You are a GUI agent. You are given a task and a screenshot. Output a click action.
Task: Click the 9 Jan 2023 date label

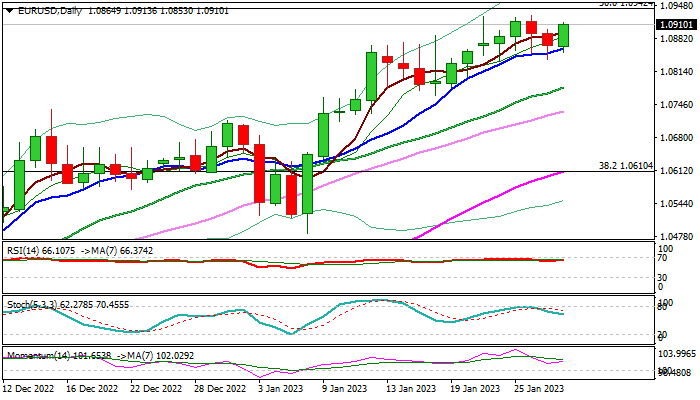[345, 388]
